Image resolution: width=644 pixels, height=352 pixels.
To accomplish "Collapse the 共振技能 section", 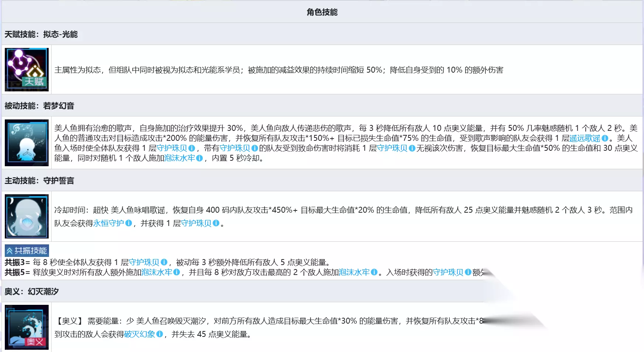I will pyautogui.click(x=27, y=251).
